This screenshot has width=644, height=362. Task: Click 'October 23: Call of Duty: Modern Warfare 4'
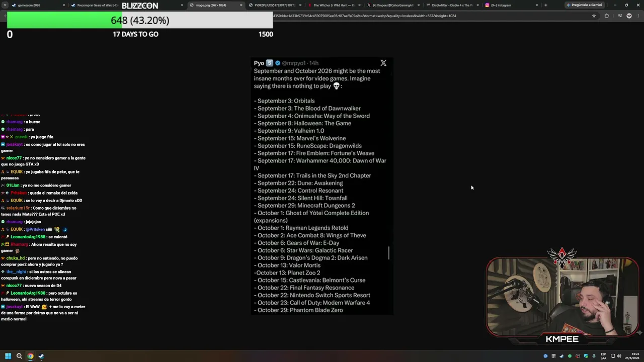(x=312, y=303)
